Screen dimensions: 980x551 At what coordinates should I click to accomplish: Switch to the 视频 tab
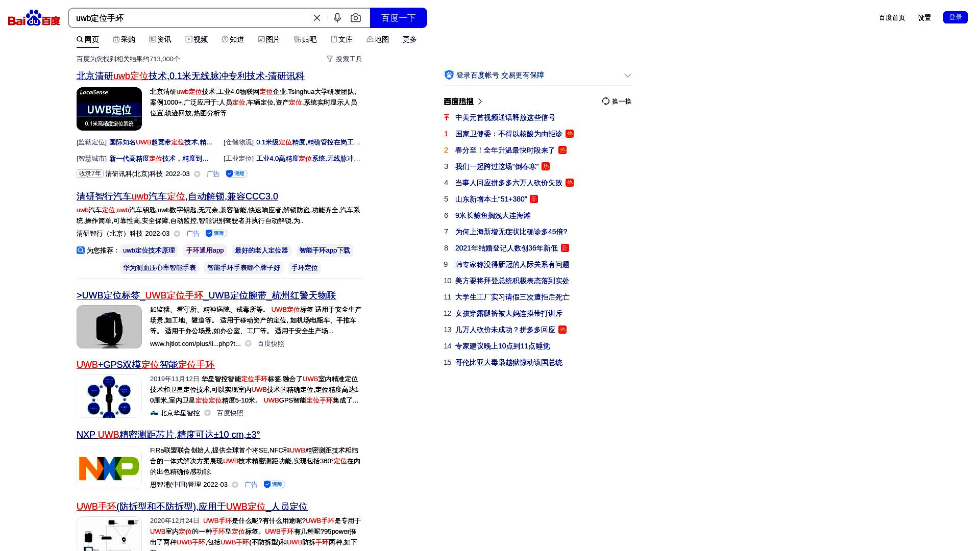pyautogui.click(x=197, y=39)
